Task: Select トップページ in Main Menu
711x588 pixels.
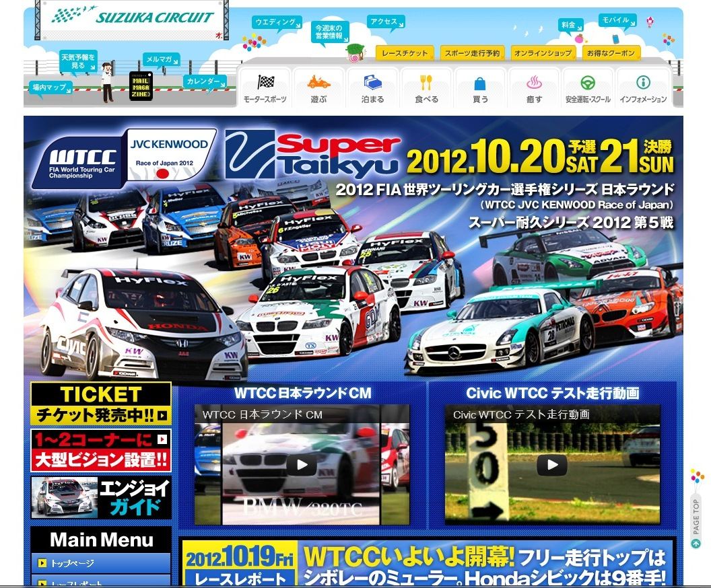Action: click(x=101, y=563)
